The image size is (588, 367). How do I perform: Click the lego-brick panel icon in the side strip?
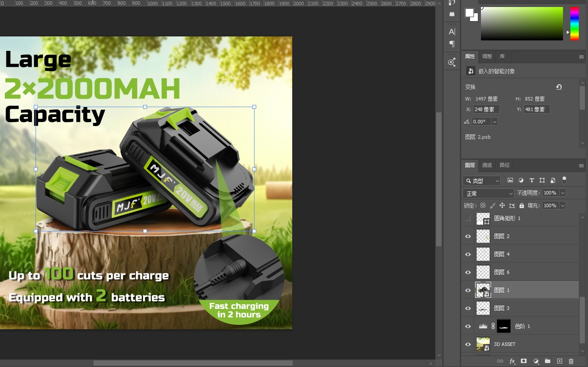click(x=452, y=14)
